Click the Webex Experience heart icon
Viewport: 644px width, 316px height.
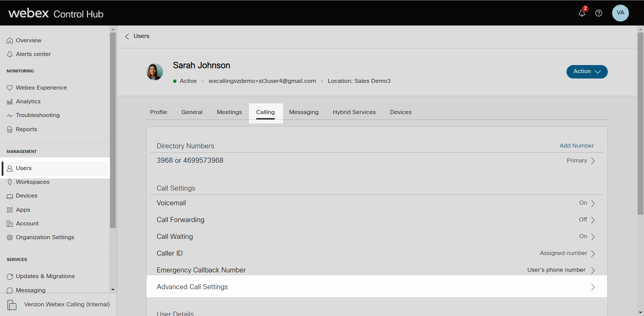pyautogui.click(x=10, y=88)
